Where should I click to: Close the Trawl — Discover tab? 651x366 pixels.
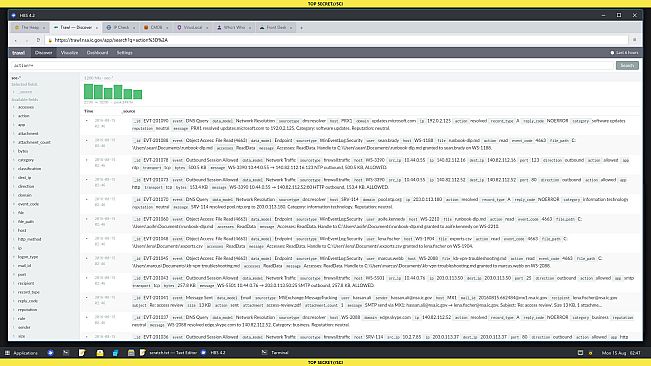pos(97,28)
